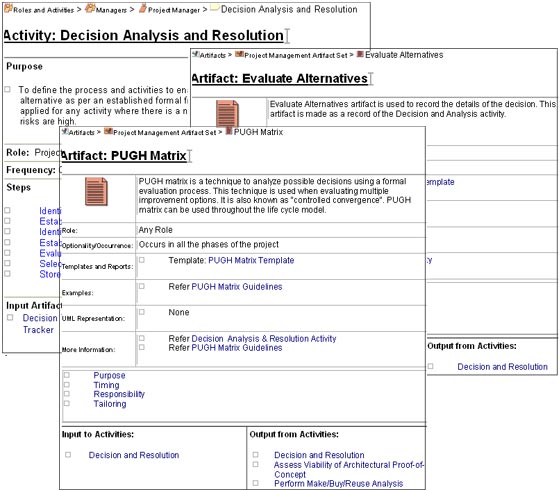
Task: Open Decision Tracker input artifact link
Action: point(40,324)
